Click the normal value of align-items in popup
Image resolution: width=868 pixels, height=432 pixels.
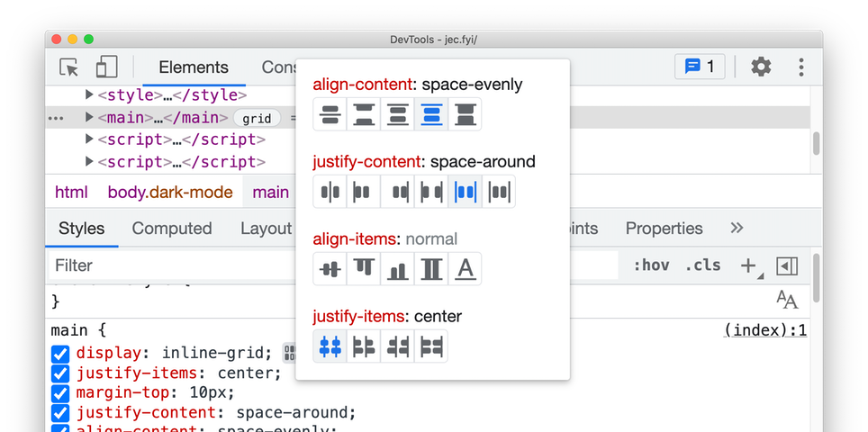coord(431,239)
